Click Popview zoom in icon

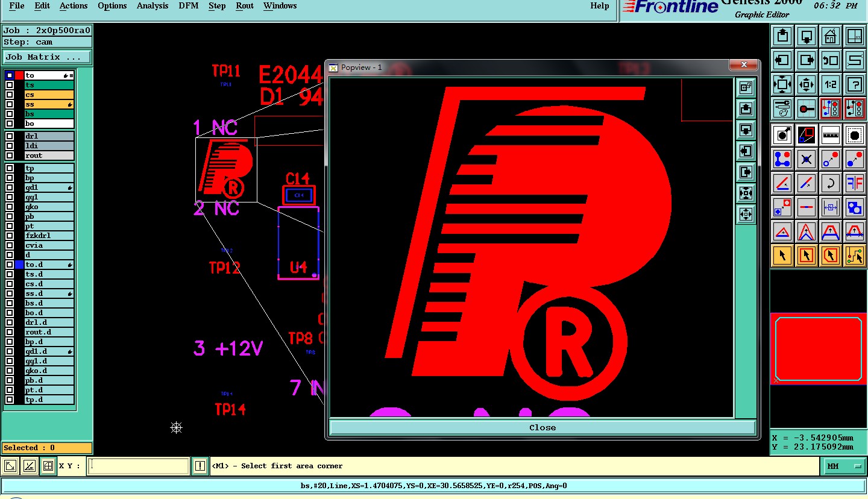(x=746, y=193)
